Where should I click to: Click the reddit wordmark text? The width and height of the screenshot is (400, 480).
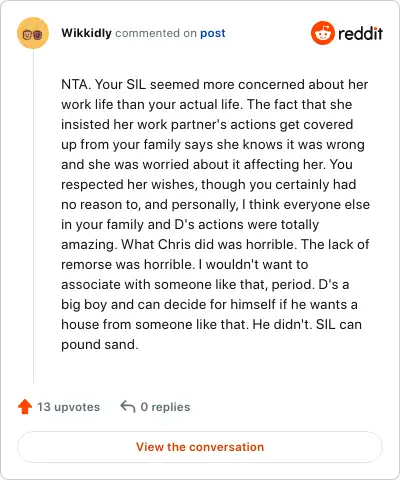click(x=360, y=33)
